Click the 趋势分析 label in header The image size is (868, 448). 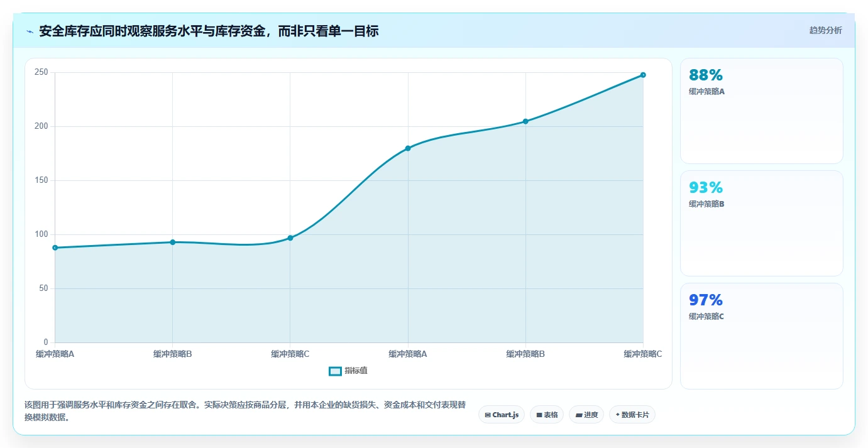[x=826, y=31]
